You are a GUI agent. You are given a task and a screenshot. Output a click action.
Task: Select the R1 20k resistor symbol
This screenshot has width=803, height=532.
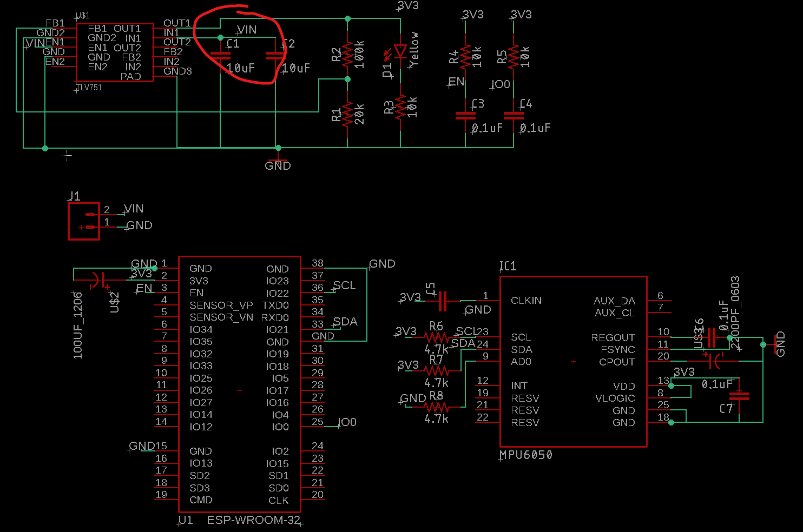coord(347,114)
